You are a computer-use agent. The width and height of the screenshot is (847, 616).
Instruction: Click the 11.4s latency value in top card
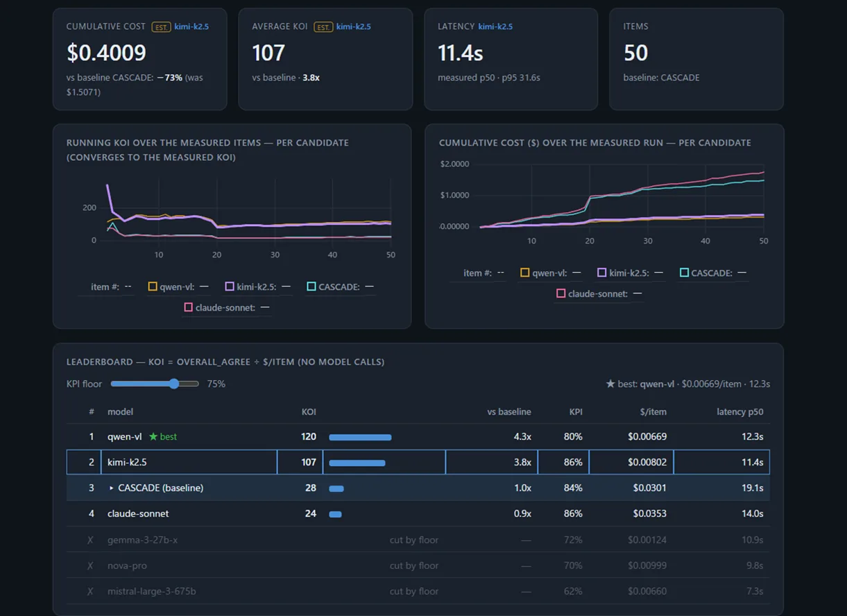(461, 53)
